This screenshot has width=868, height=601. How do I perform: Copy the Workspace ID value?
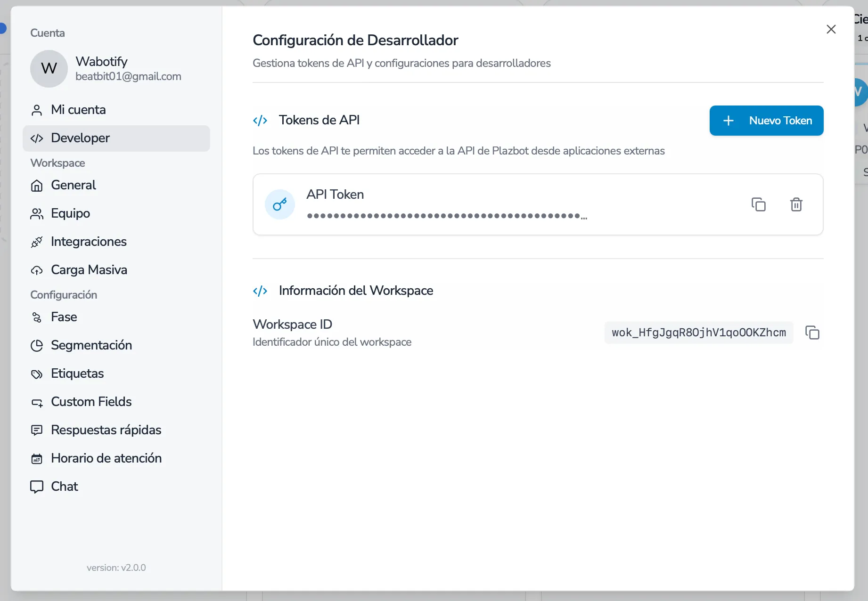pos(812,333)
